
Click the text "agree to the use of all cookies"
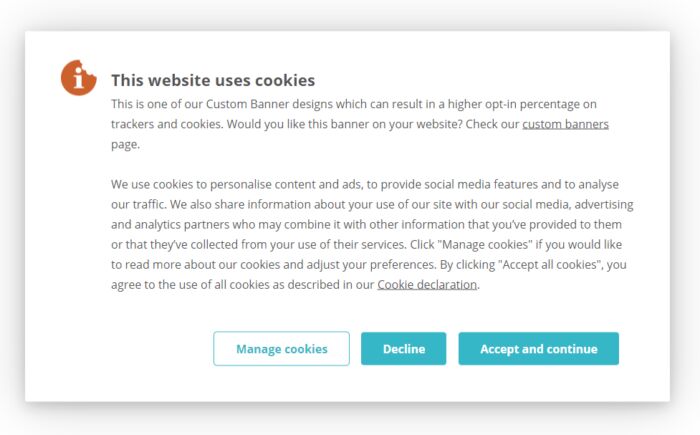[x=201, y=284]
